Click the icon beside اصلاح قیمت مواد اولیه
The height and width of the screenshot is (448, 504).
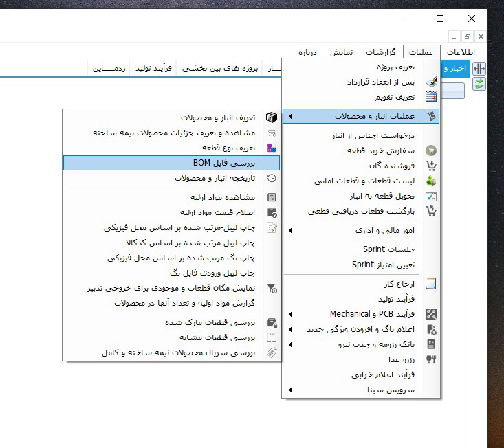272,212
